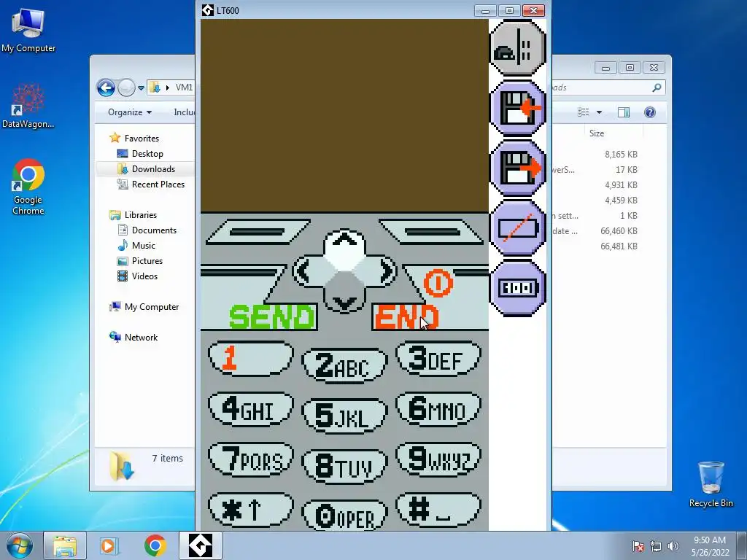The width and height of the screenshot is (747, 560).
Task: Click the green SEND key
Action: [x=272, y=316]
